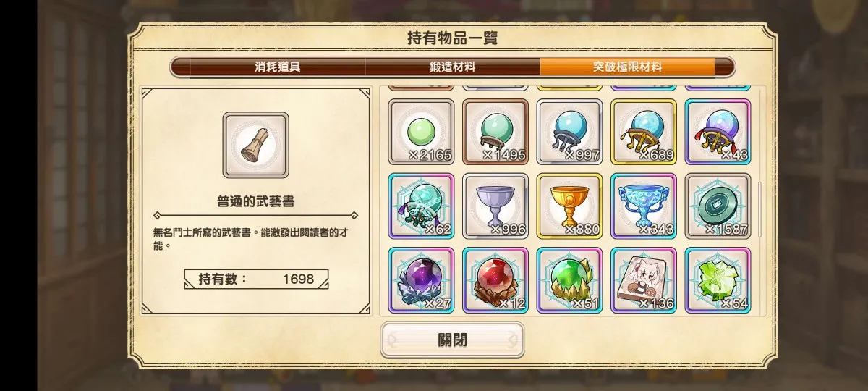Select the red gem orb ×12
868x391 pixels.
(495, 280)
